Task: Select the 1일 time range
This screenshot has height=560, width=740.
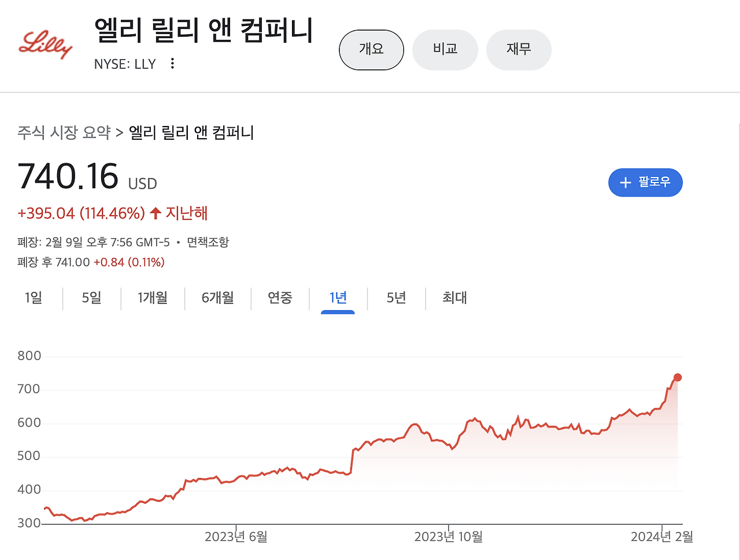Action: [x=34, y=298]
